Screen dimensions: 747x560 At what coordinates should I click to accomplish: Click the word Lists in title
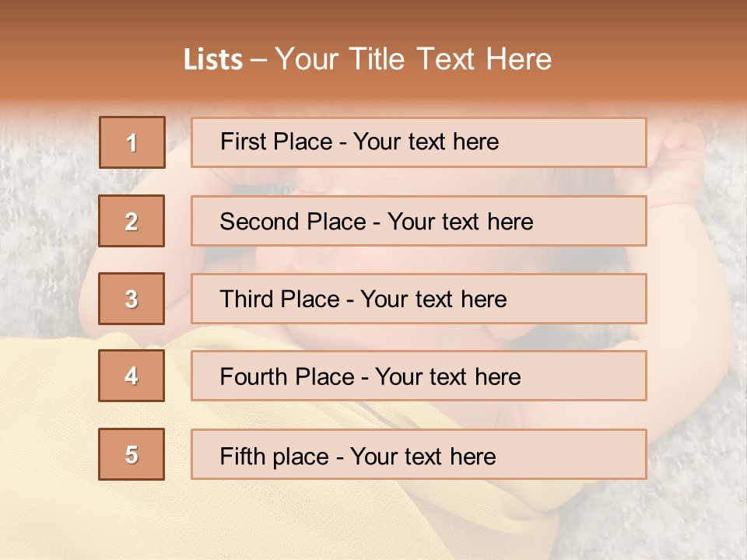pos(213,60)
